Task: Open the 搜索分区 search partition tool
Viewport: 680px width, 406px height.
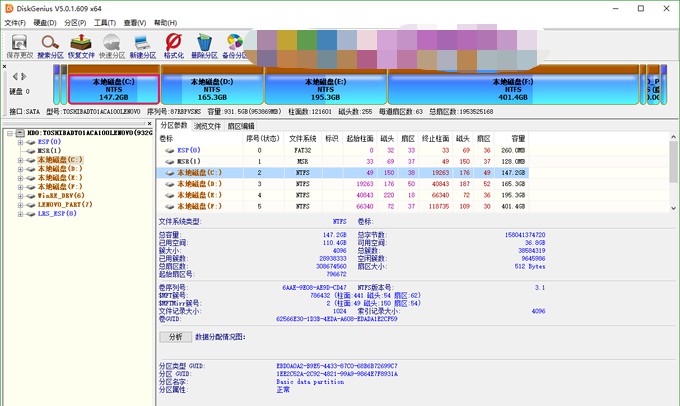Action: [50, 45]
